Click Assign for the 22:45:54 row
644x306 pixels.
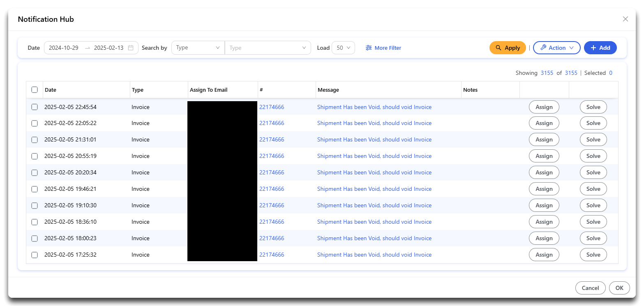pos(544,107)
